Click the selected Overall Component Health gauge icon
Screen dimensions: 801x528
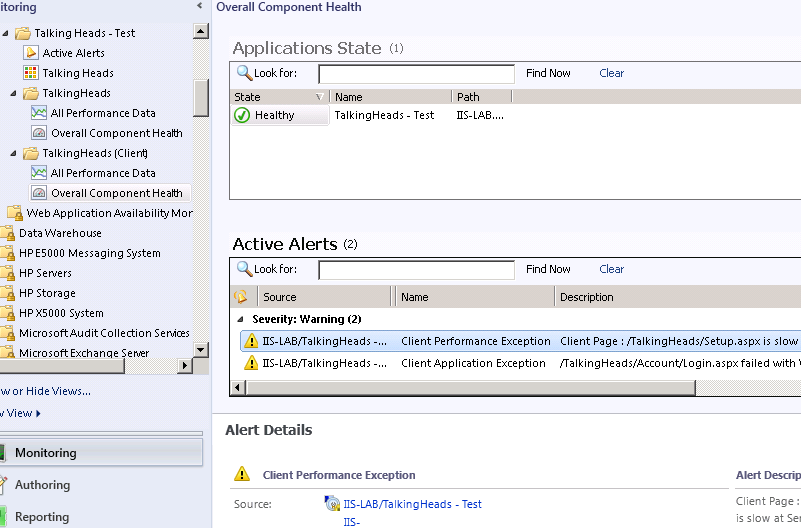39,193
